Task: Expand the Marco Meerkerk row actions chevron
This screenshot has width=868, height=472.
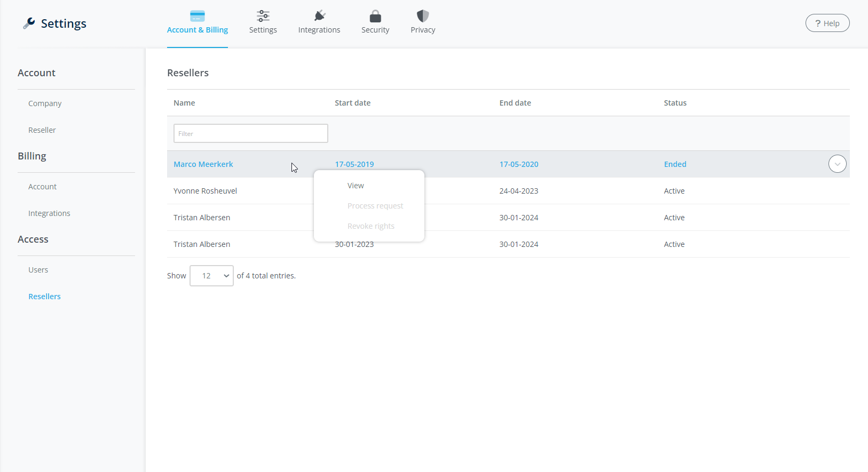Action: coord(837,164)
